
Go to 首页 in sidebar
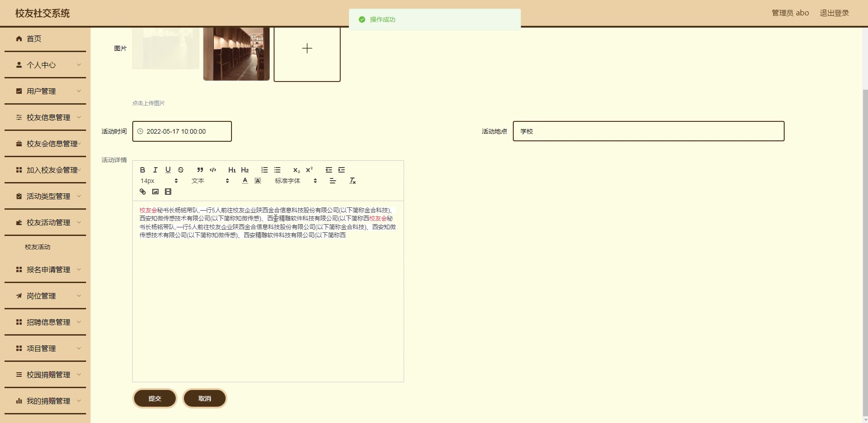click(45, 39)
